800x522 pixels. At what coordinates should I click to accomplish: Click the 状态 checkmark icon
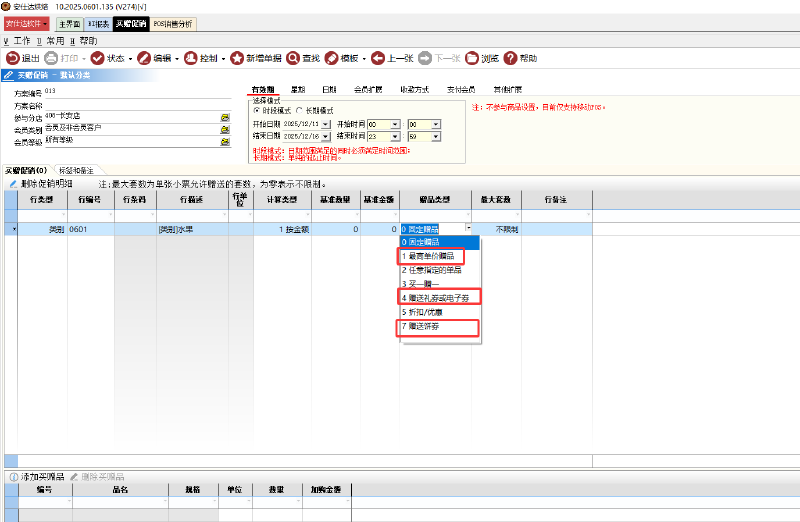coord(97,58)
